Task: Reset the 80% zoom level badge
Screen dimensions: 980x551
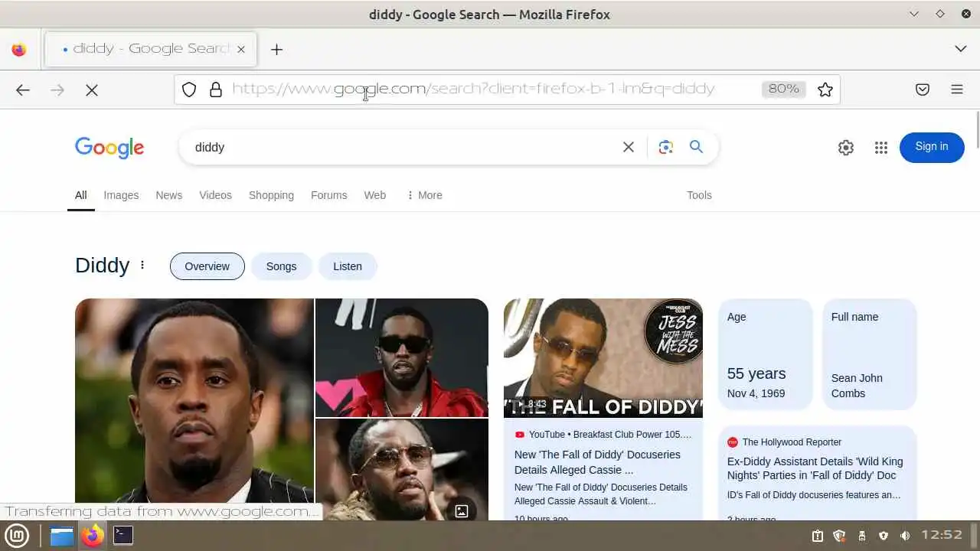Action: click(784, 90)
